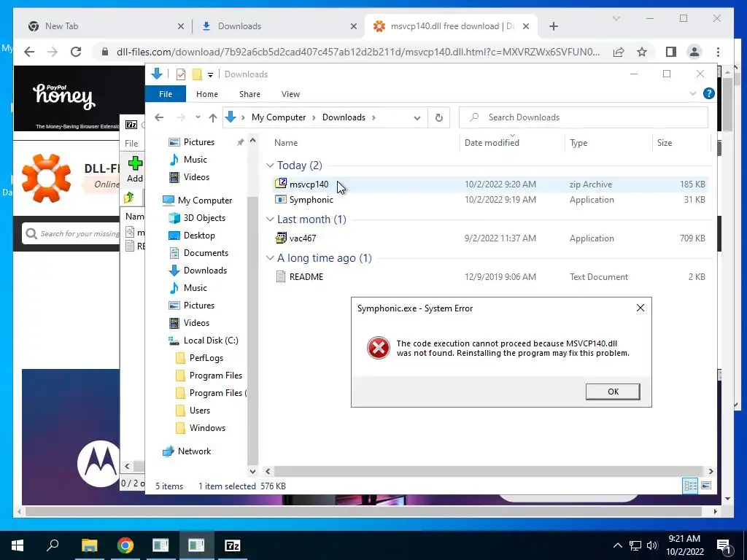The image size is (747, 560).
Task: Click the Explorer horizontal scrollbar
Action: click(x=489, y=472)
